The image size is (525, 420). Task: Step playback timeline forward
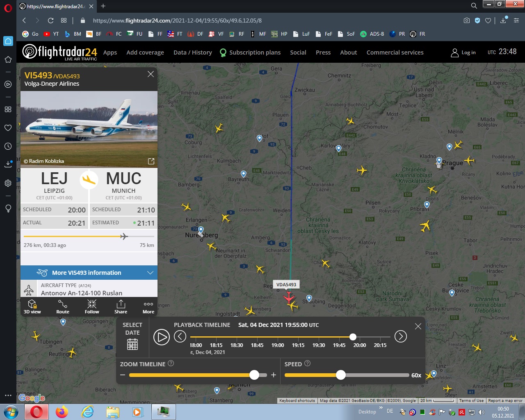(400, 337)
